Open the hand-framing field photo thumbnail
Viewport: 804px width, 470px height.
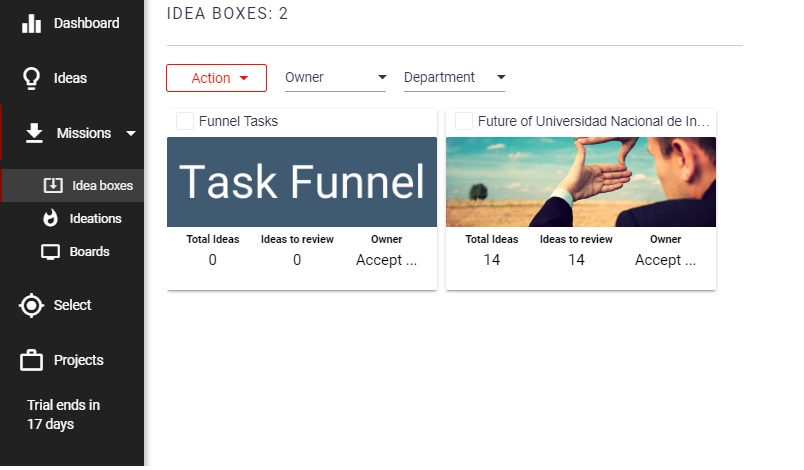(x=580, y=182)
